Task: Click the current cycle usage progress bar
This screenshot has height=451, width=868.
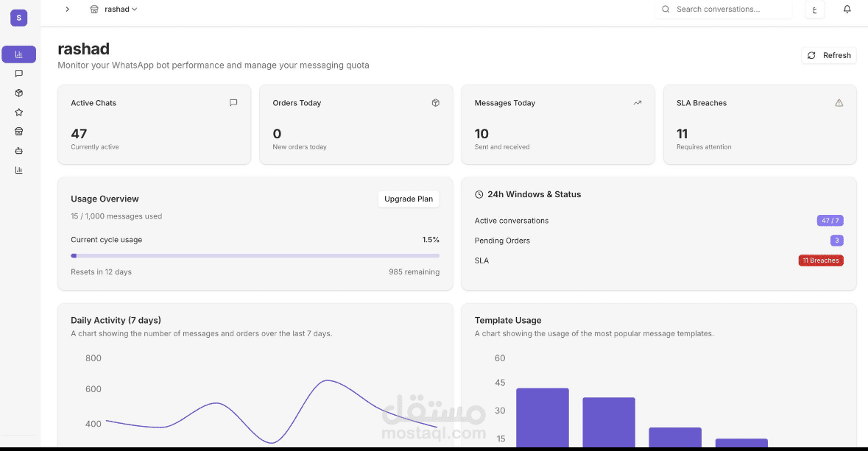Action: (x=255, y=256)
